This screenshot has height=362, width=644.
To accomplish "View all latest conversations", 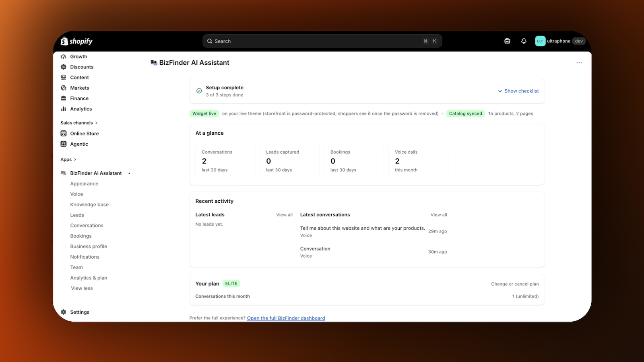I will tap(439, 215).
